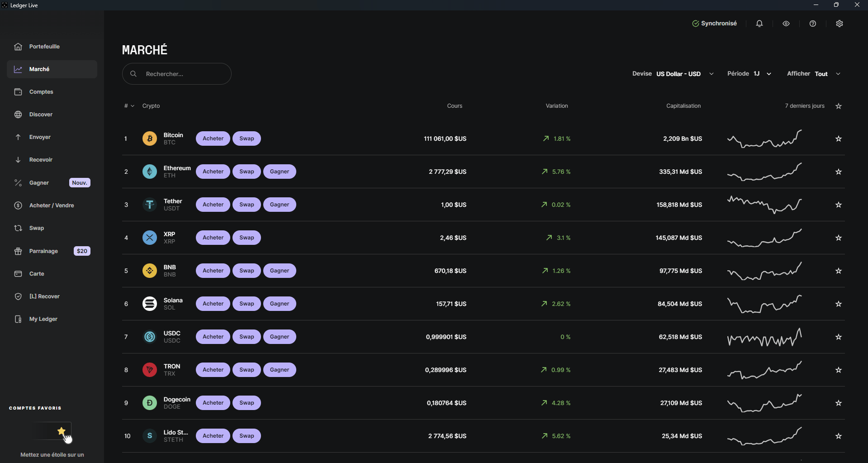Click the Nouv. badge beside Gagner

point(80,183)
